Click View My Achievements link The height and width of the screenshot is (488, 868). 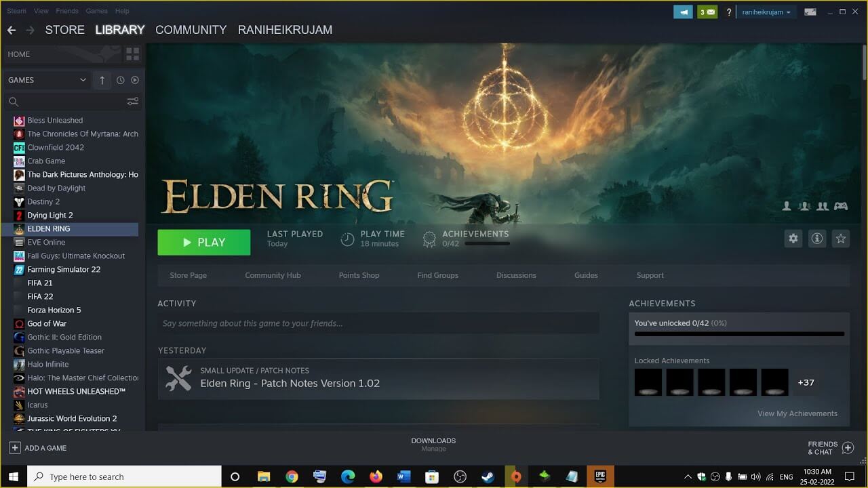[x=797, y=413]
